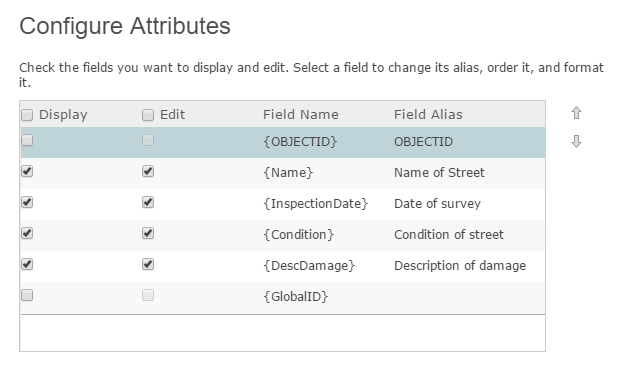
Task: Move selected field up with arrow
Action: pyautogui.click(x=576, y=113)
